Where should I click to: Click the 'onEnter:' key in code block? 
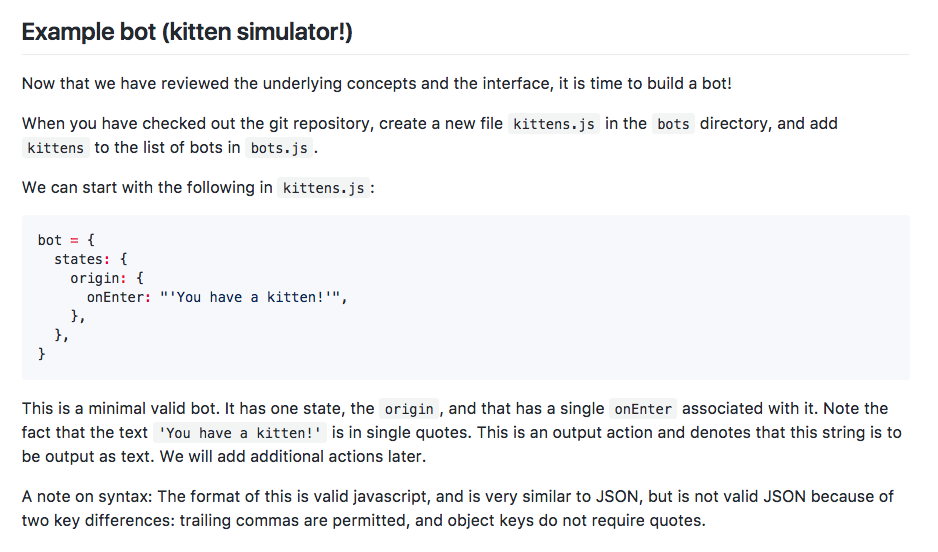click(x=118, y=297)
